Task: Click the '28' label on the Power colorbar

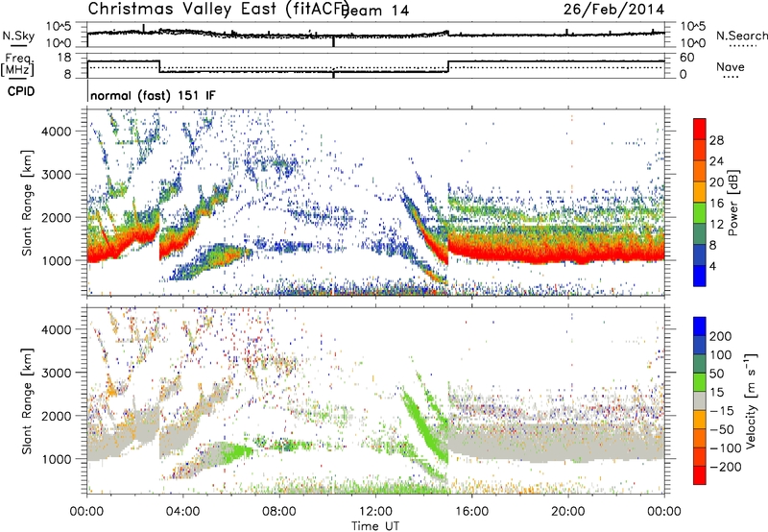Action: coord(716,140)
